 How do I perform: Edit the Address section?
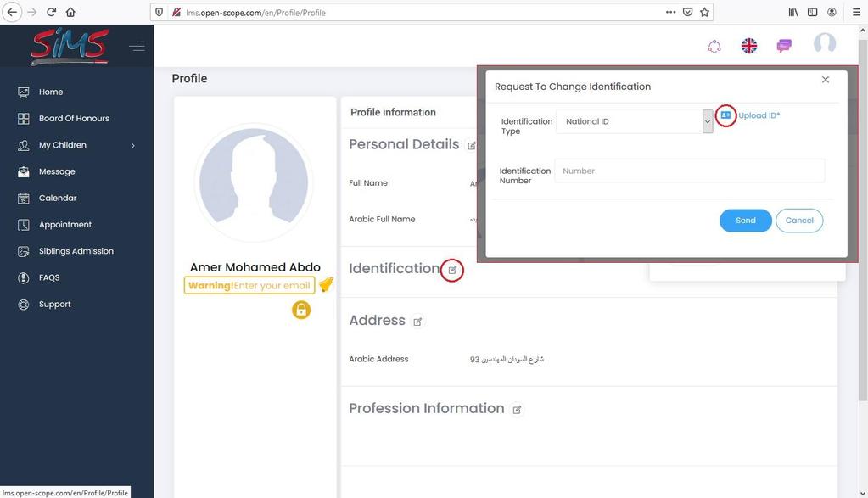pyautogui.click(x=417, y=322)
